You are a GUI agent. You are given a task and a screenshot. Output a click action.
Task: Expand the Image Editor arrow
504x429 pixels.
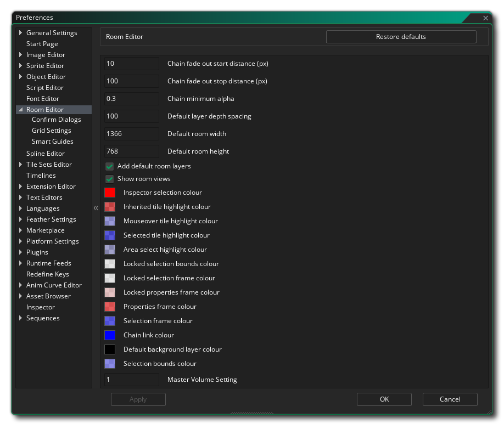click(x=20, y=55)
